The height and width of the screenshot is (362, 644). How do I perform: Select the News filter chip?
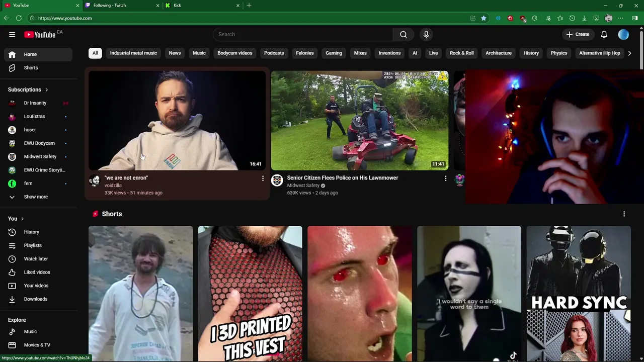(175, 53)
